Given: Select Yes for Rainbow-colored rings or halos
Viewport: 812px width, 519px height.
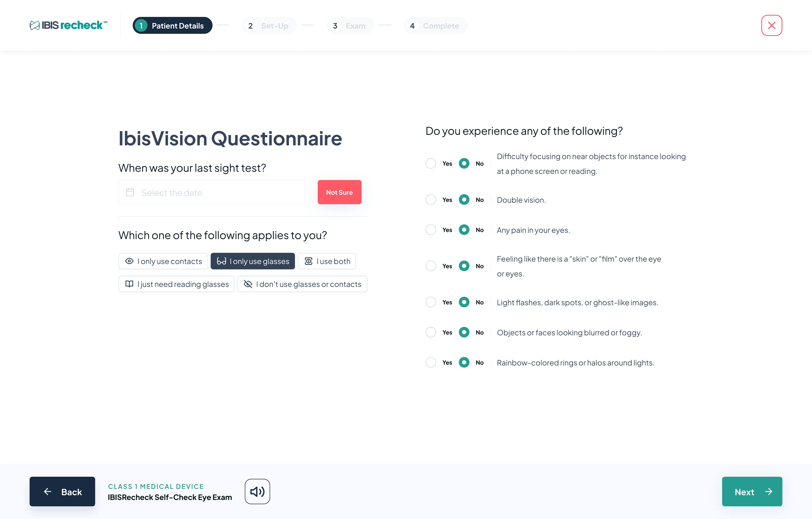Looking at the screenshot, I should pyautogui.click(x=431, y=362).
